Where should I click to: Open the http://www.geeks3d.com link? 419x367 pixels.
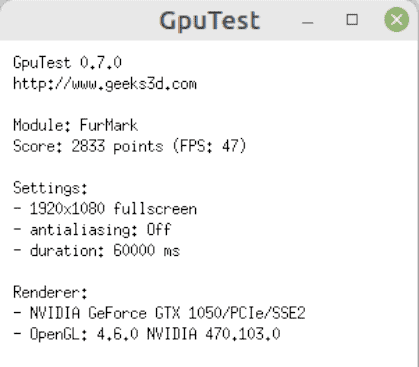tap(105, 84)
